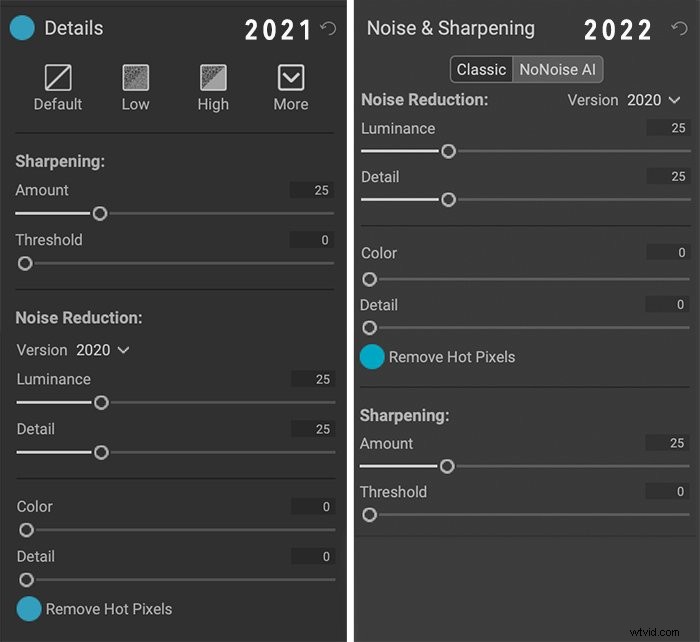Click the Threshold slider handle in Details pane
The image size is (700, 642).
point(25,263)
